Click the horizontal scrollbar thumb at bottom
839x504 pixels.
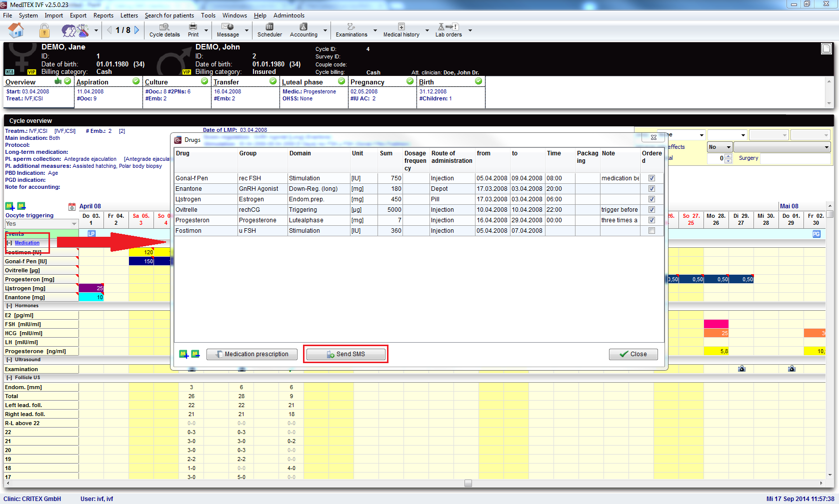468,484
